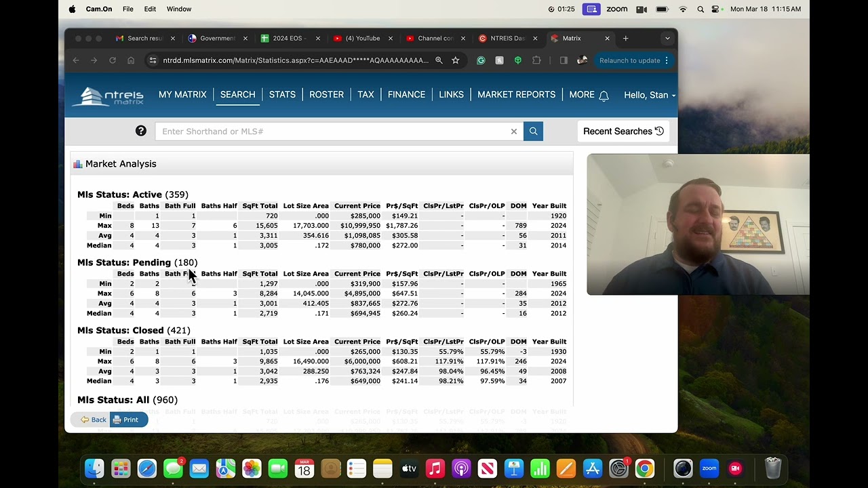Toggle the browser side panel icon

point(564,60)
